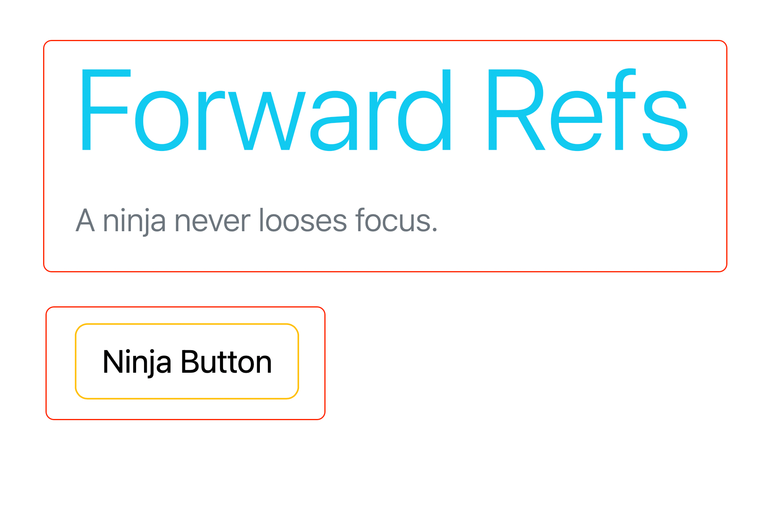Click blank space right of the 'Refs' heading inside the card

pyautogui.click(x=707, y=109)
